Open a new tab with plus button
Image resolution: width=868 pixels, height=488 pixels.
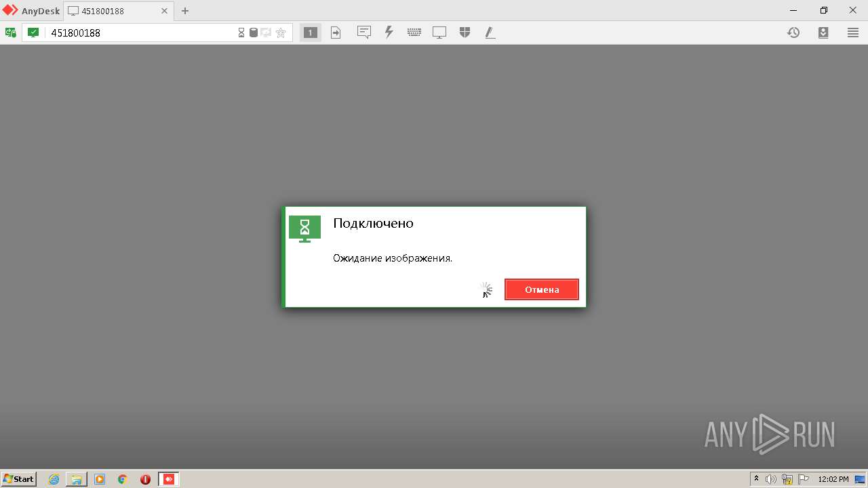(x=185, y=11)
